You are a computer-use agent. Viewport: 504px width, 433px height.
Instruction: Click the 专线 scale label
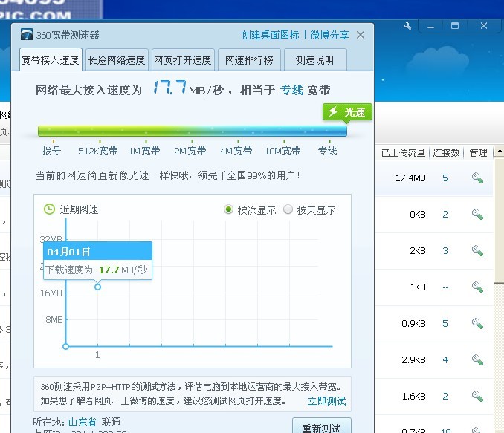tap(328, 151)
